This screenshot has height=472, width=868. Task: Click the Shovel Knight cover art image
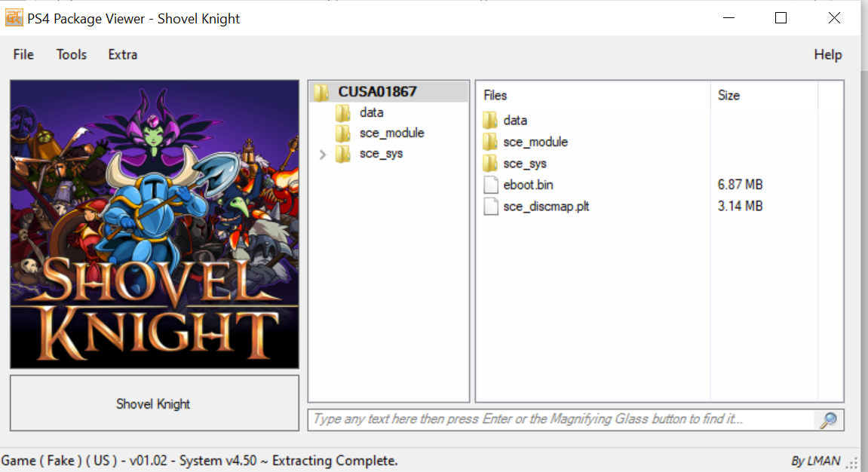tap(155, 224)
